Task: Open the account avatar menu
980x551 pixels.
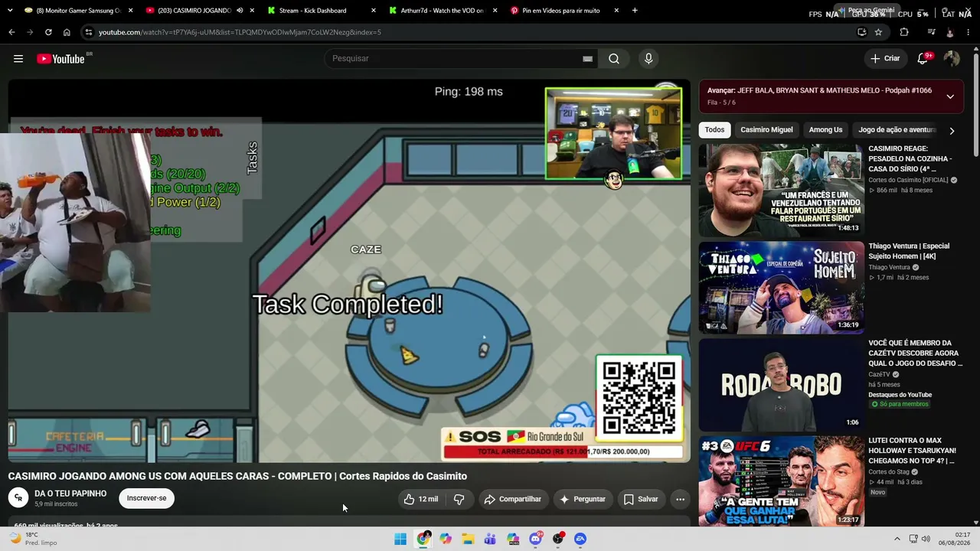Action: coord(952,59)
